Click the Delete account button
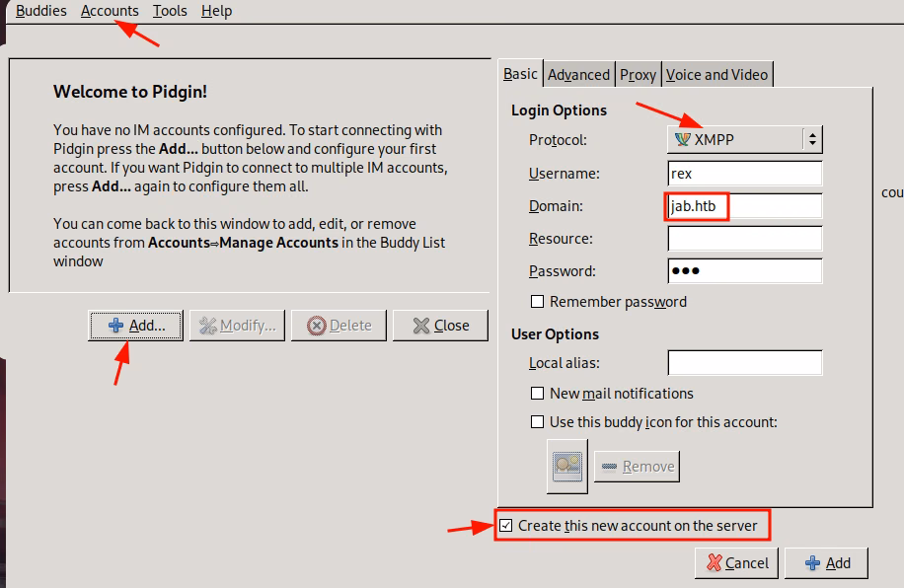Image resolution: width=904 pixels, height=588 pixels. pyautogui.click(x=339, y=326)
